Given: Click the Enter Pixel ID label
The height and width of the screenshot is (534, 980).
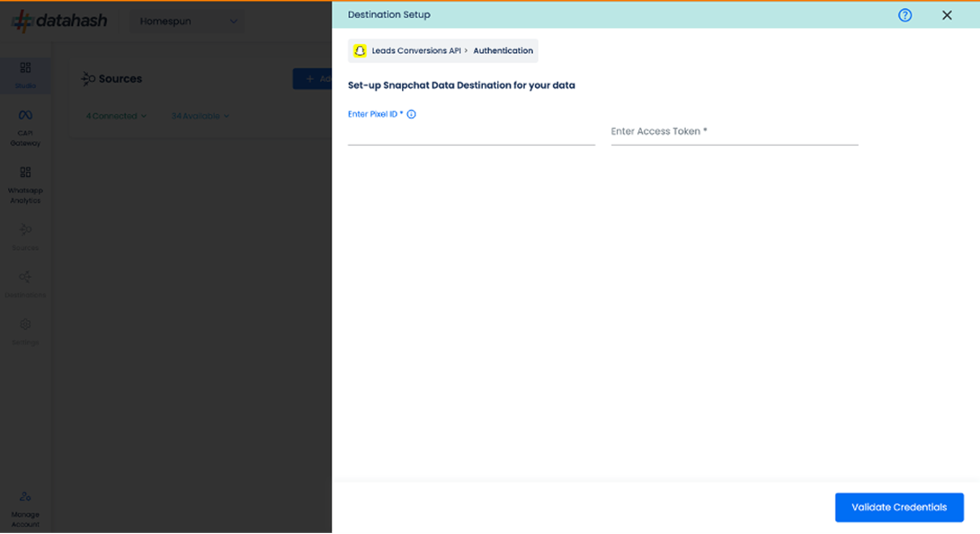Looking at the screenshot, I should [x=375, y=114].
